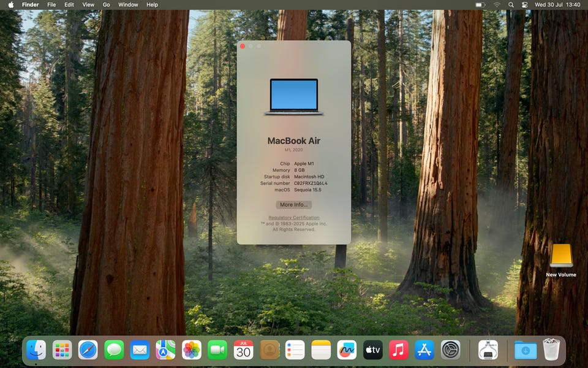Show the battery status menu
The width and height of the screenshot is (588, 368).
click(x=480, y=5)
